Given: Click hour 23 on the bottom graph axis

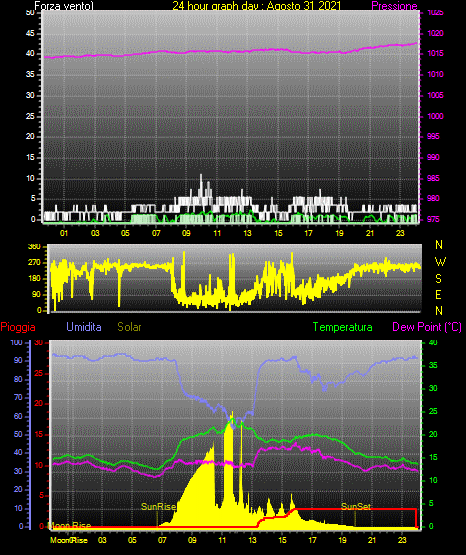Looking at the screenshot, I should point(402,540).
